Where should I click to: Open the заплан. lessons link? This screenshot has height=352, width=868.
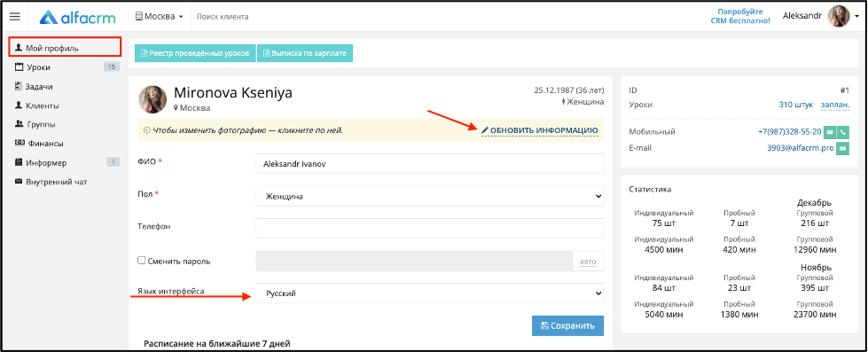pos(835,105)
